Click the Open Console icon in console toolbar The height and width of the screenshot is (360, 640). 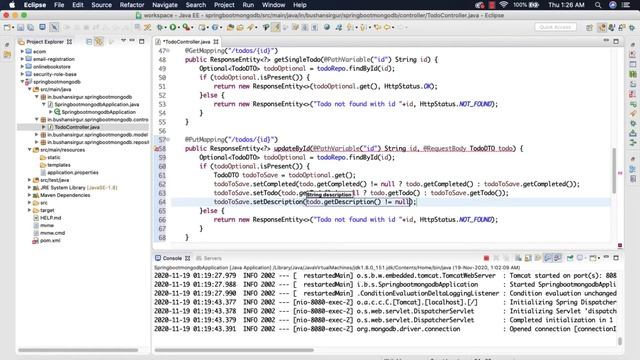tap(593, 258)
